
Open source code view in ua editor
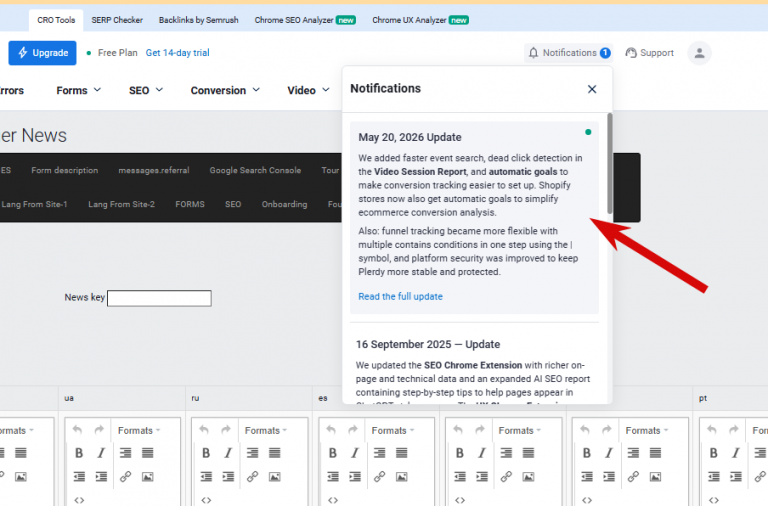pyautogui.click(x=79, y=500)
